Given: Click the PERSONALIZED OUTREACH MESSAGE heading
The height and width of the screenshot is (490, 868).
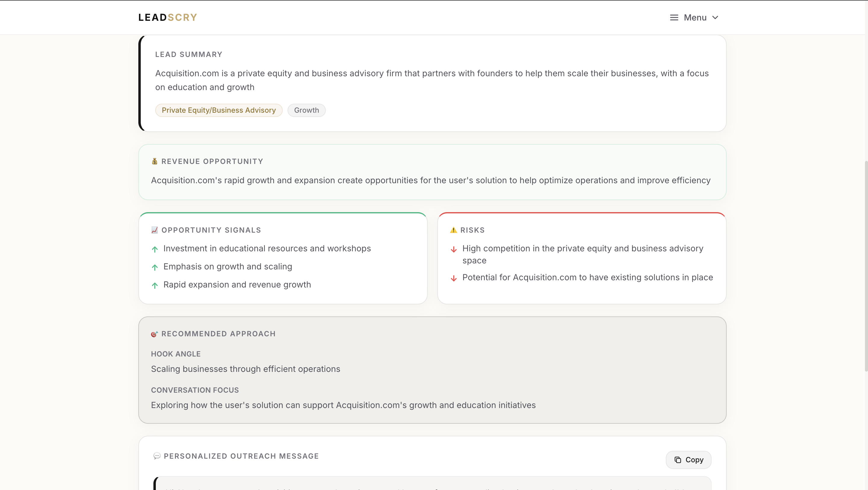Looking at the screenshot, I should pyautogui.click(x=241, y=456).
